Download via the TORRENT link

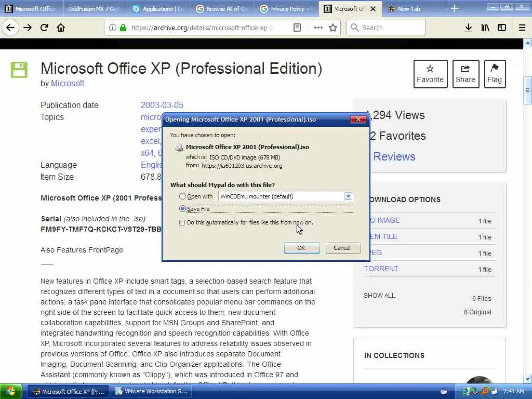click(381, 269)
